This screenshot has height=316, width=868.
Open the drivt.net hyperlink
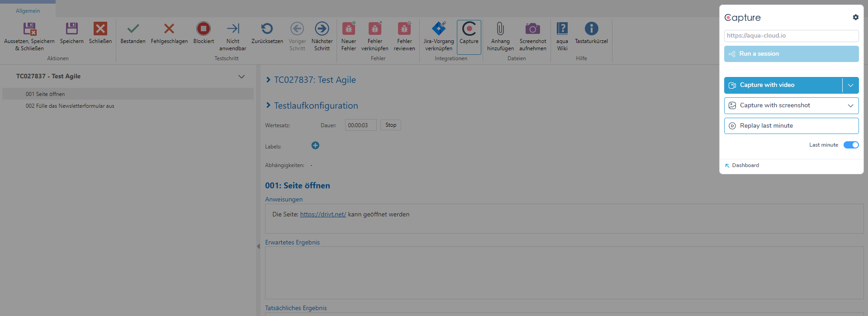(323, 215)
